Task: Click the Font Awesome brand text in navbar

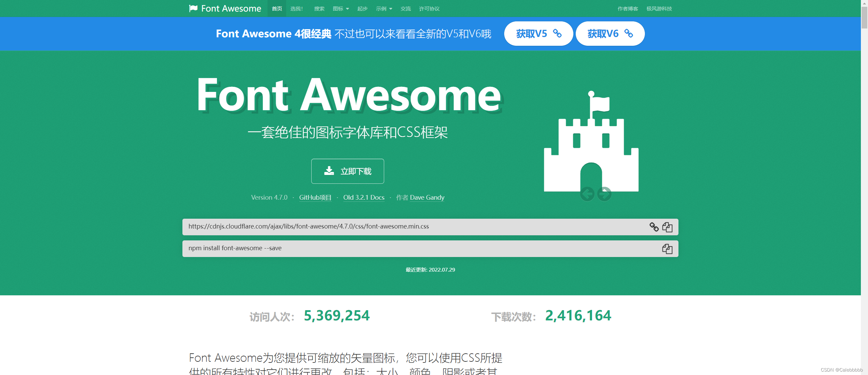Action: [231, 8]
